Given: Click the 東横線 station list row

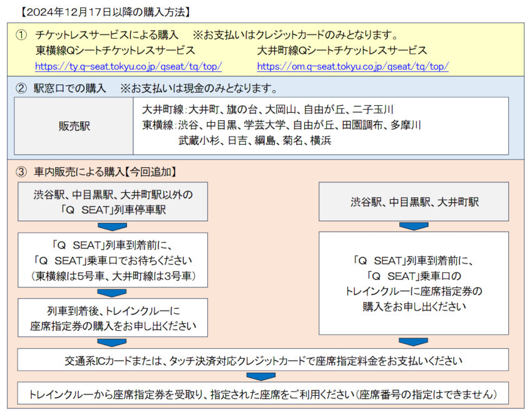Looking at the screenshot, I should pos(282,125).
